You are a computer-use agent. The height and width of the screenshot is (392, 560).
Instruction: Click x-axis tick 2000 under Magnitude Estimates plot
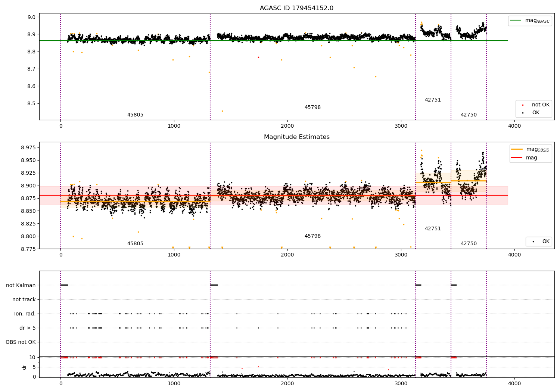pos(287,255)
